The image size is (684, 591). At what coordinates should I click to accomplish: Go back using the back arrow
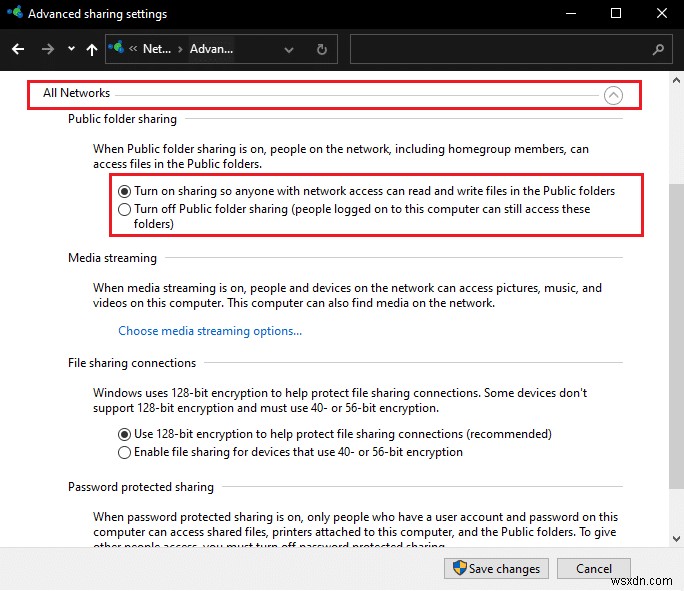(18, 49)
